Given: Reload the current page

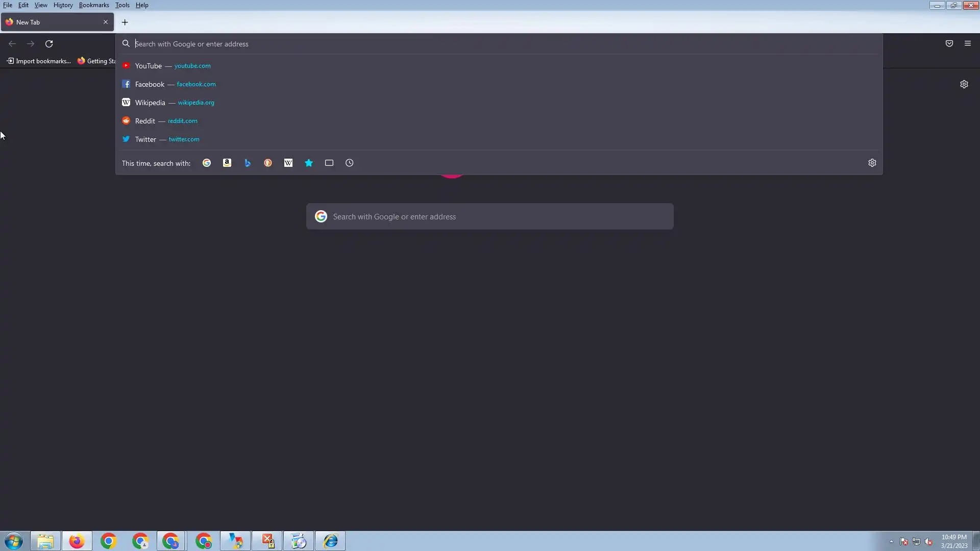Looking at the screenshot, I should tap(49, 44).
